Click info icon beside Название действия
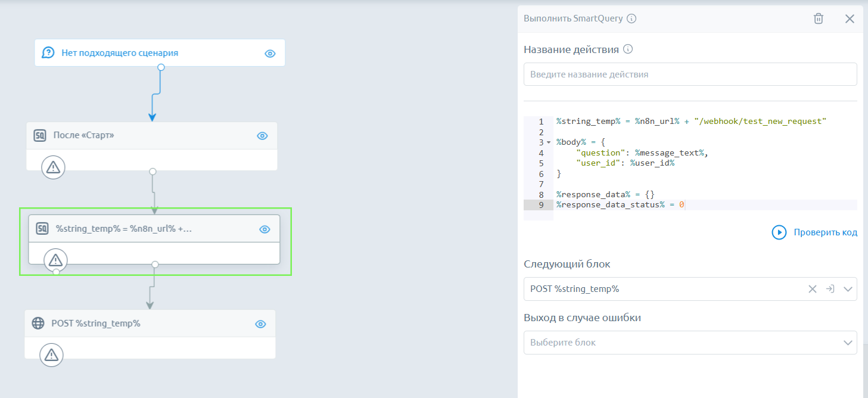868x398 pixels. pyautogui.click(x=627, y=49)
